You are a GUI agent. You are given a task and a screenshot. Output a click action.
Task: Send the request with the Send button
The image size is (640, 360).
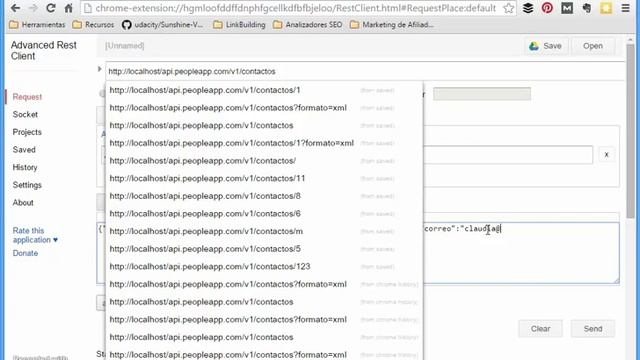click(x=593, y=329)
